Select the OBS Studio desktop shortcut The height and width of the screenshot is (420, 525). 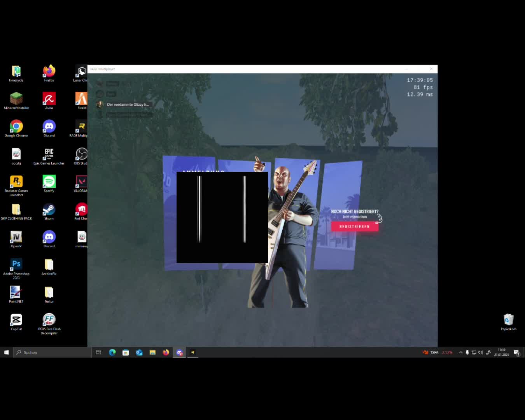[81, 156]
